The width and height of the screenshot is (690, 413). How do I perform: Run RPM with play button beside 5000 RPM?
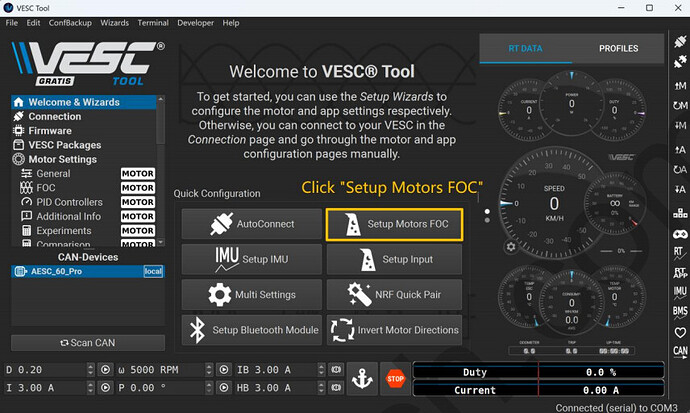224,369
